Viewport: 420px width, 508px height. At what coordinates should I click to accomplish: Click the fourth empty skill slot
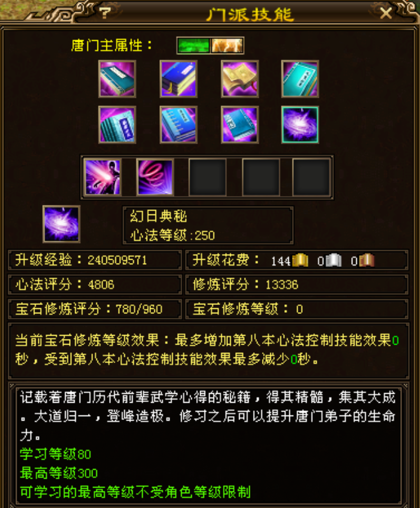(x=261, y=177)
